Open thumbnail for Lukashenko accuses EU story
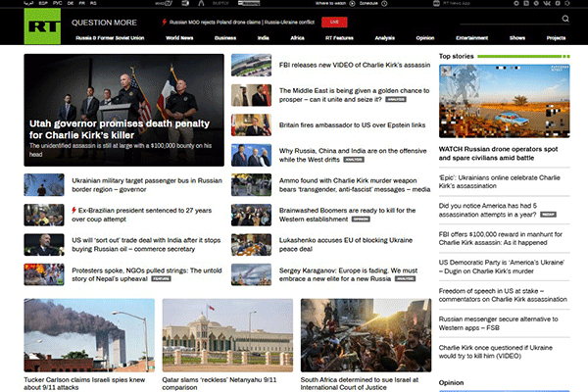This screenshot has height=392, width=588. coord(251,245)
